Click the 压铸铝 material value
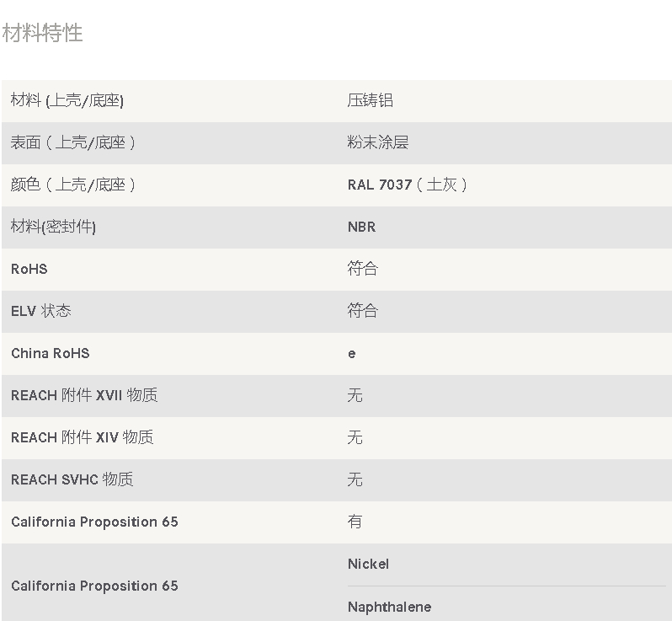 [371, 100]
